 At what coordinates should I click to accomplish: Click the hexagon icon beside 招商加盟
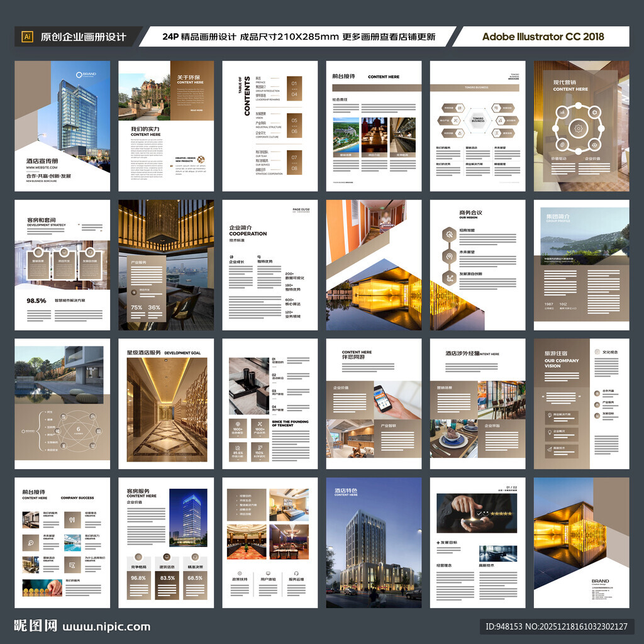click(449, 235)
